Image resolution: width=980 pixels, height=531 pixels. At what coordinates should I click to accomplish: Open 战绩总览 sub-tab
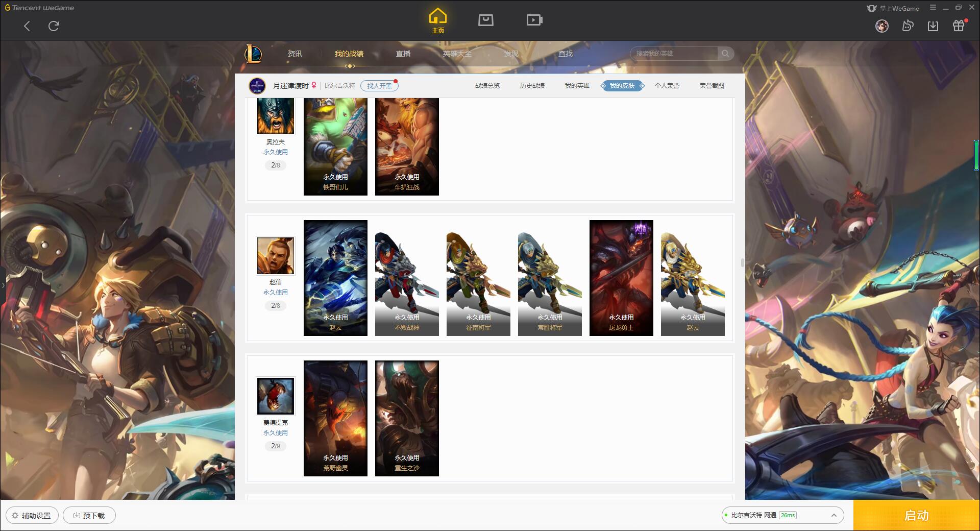(487, 86)
